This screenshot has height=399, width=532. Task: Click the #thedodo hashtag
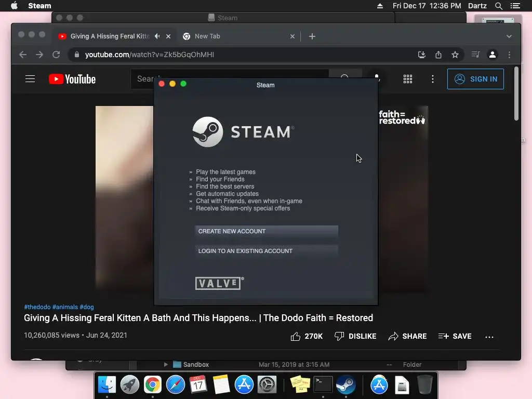[x=37, y=307]
